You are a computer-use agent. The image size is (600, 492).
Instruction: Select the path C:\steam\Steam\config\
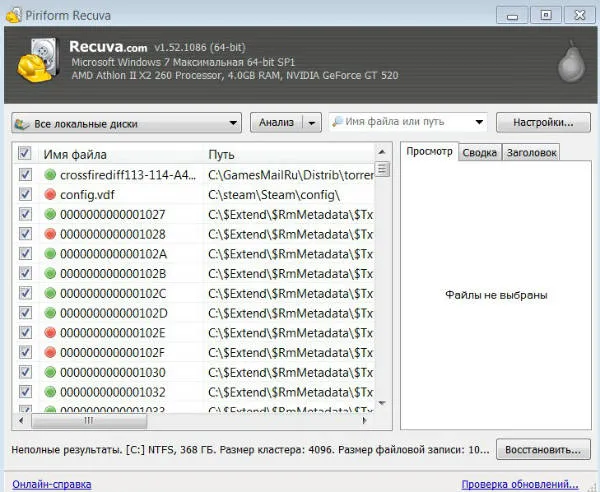click(x=274, y=195)
